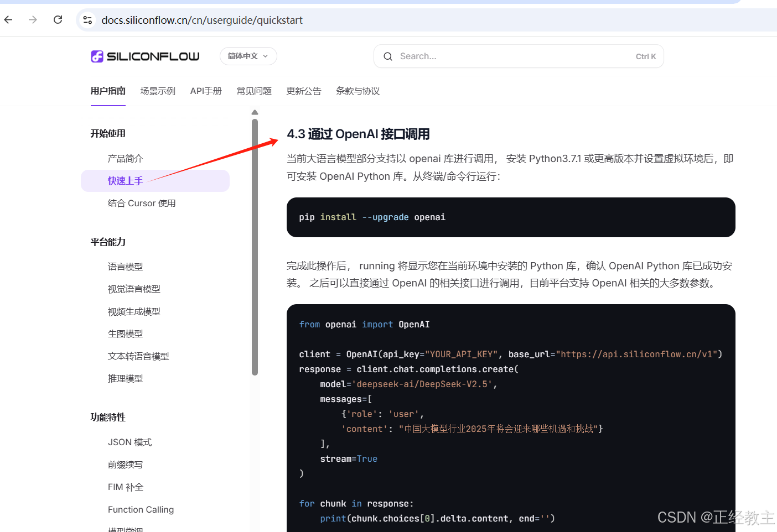Click the 'from openai import OpenAI' code line

tap(364, 325)
